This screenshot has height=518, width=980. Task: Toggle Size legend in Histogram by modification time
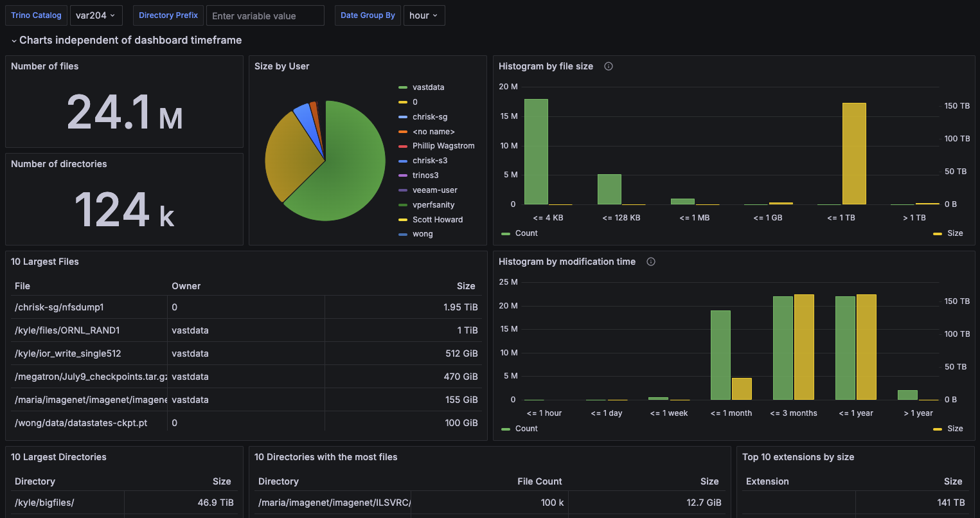pyautogui.click(x=955, y=429)
